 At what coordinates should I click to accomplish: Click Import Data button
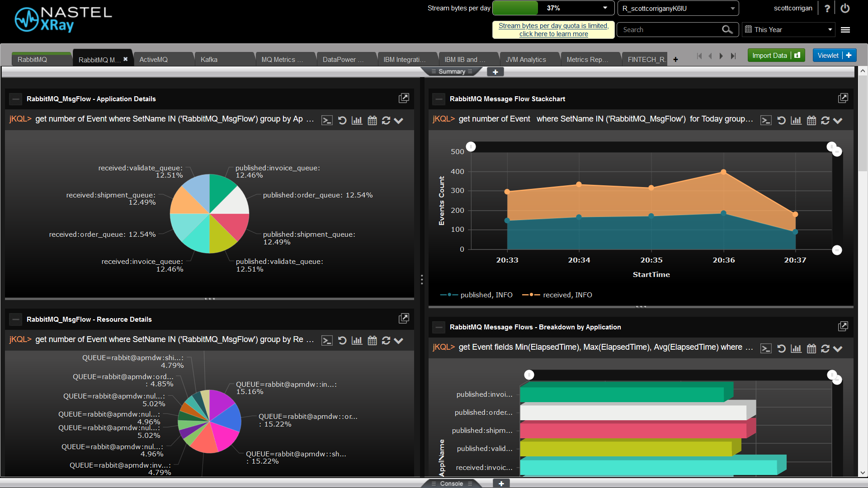click(x=776, y=55)
